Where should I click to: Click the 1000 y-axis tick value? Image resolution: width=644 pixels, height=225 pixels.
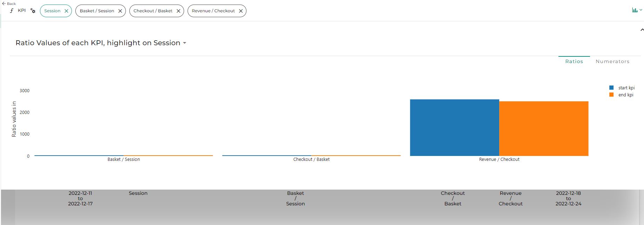(x=25, y=134)
